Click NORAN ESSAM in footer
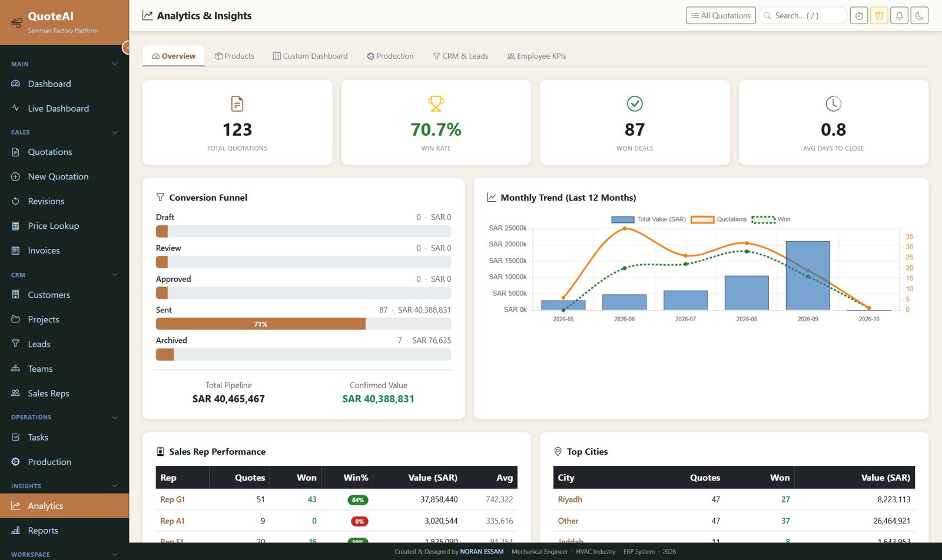The image size is (942, 560). [x=482, y=552]
